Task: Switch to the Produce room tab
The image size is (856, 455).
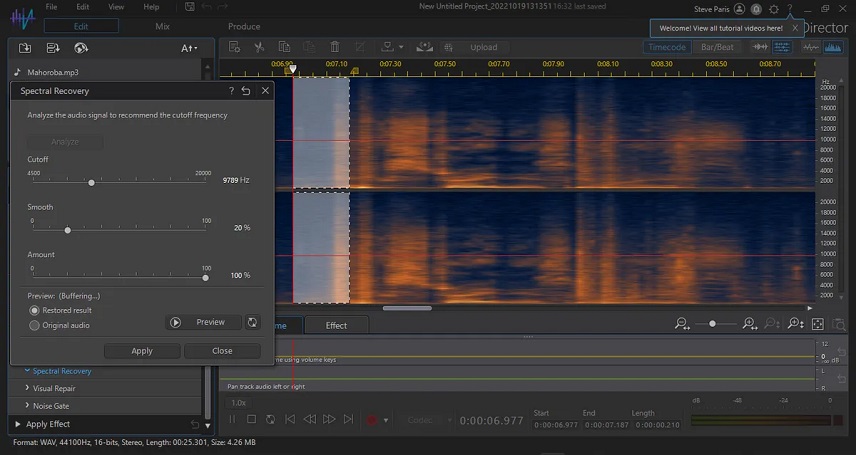Action: tap(244, 26)
